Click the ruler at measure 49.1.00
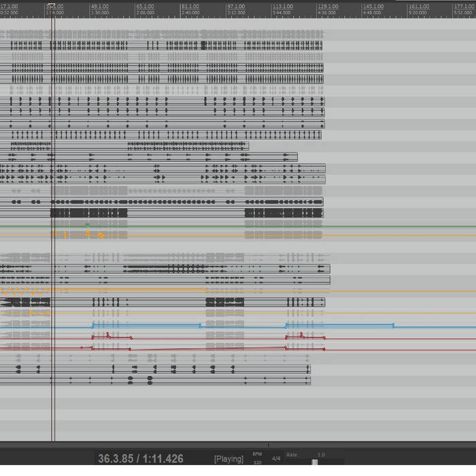Image resolution: width=476 pixels, height=476 pixels. [99, 7]
